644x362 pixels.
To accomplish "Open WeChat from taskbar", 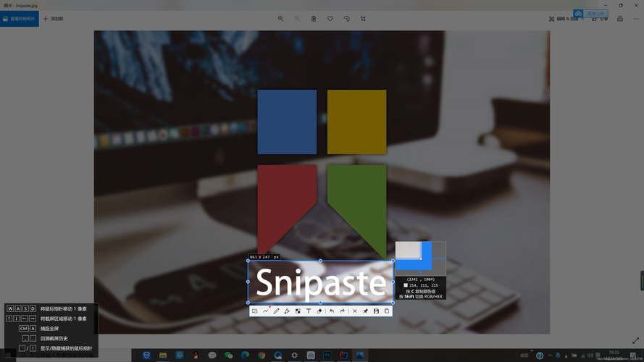I will [229, 355].
